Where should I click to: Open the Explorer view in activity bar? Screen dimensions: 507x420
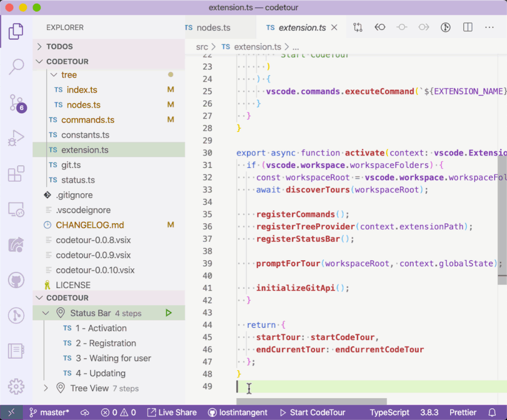coord(16,31)
